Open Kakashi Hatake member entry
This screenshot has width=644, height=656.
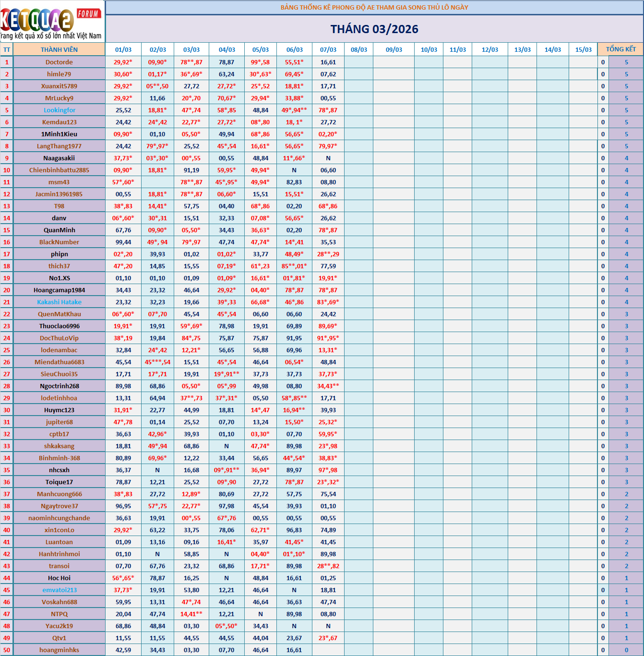[59, 302]
